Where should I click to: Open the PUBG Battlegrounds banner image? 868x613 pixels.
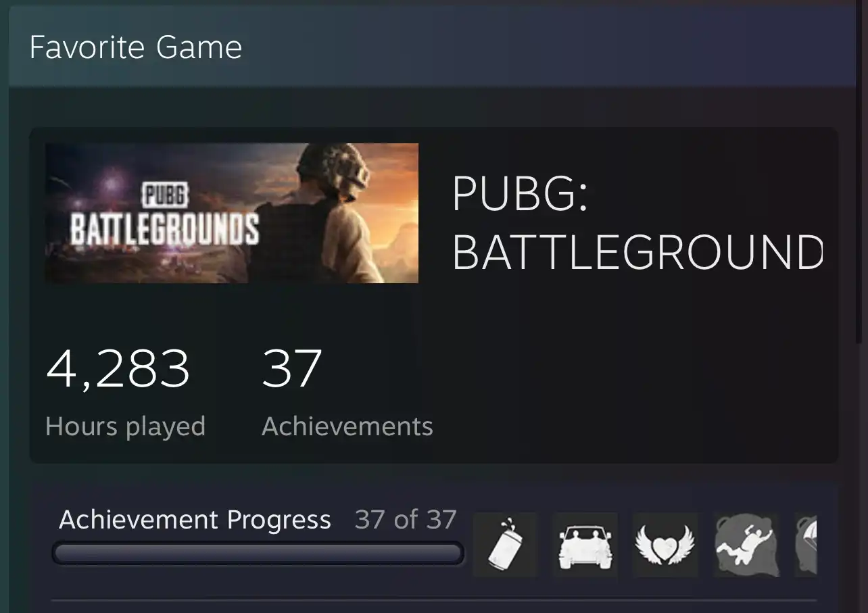coord(232,213)
